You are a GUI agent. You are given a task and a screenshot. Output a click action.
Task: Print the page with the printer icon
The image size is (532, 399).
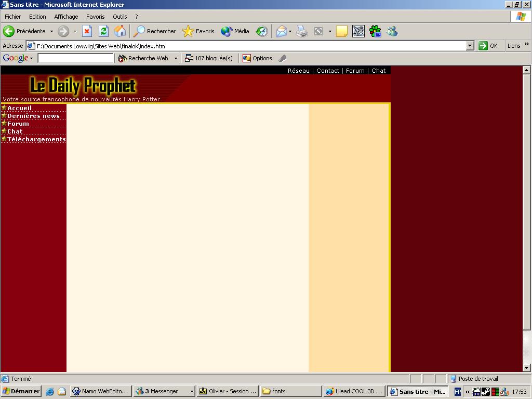coord(302,31)
